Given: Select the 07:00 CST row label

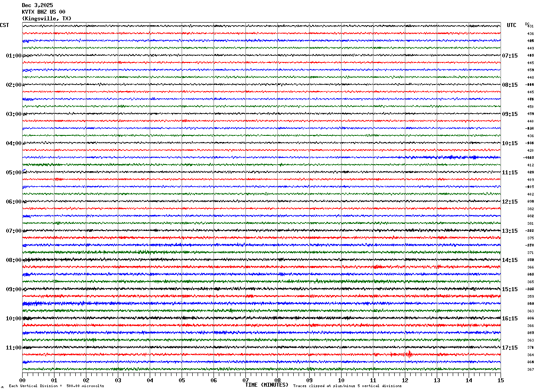Looking at the screenshot, I should click(14, 231).
